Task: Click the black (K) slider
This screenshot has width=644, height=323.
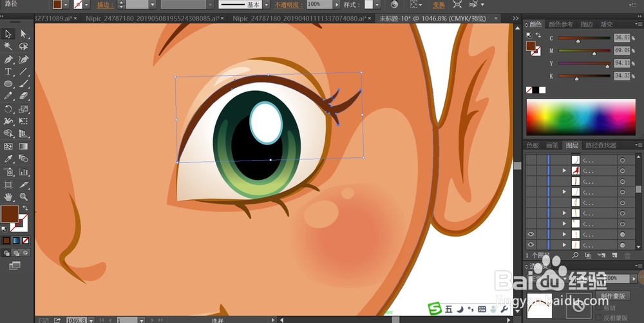Action: click(584, 76)
